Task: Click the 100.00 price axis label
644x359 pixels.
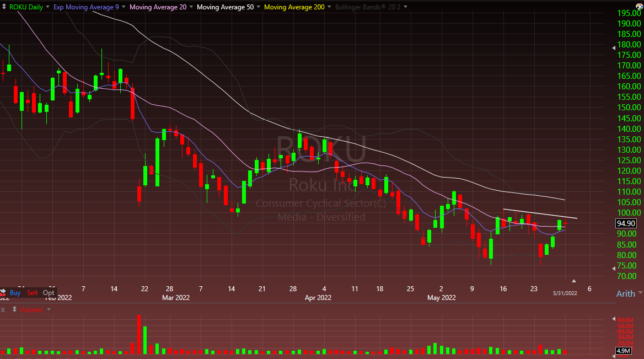Action: 629,213
